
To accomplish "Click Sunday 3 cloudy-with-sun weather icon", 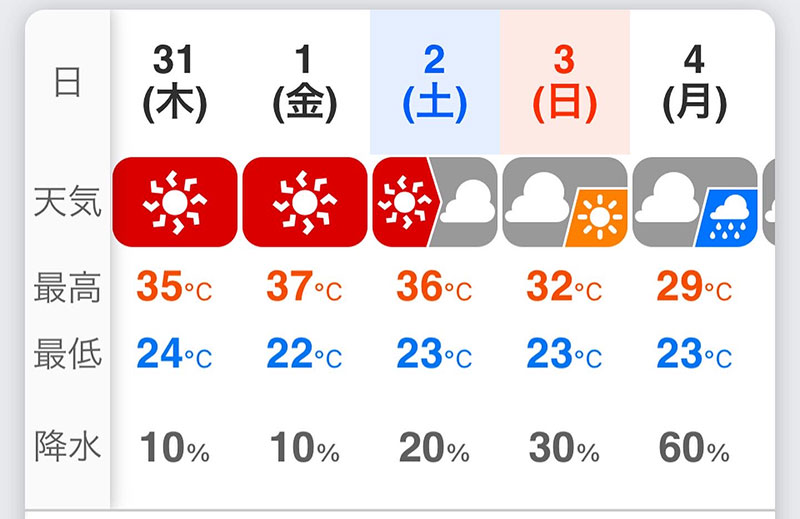I will click(564, 202).
